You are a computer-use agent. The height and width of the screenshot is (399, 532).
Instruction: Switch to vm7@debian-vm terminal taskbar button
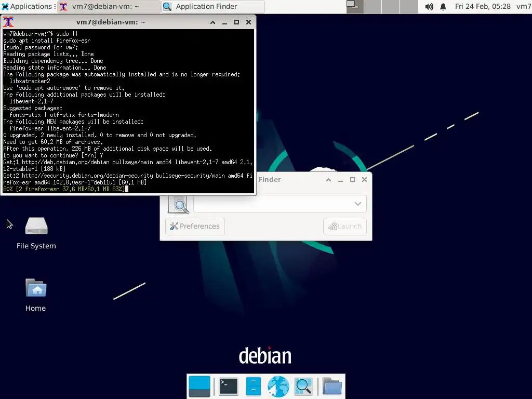(109, 6)
